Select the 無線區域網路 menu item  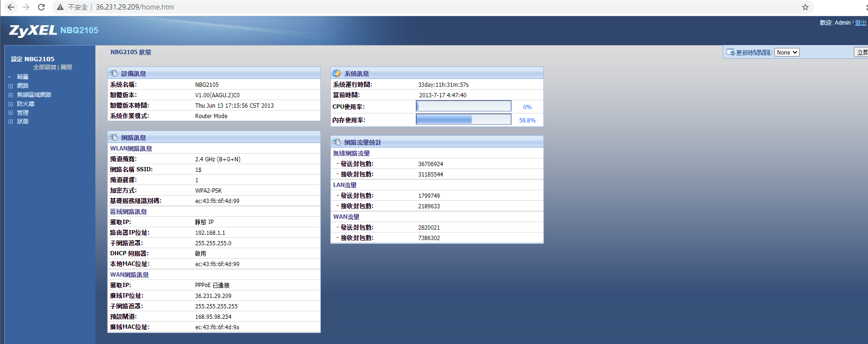click(34, 95)
